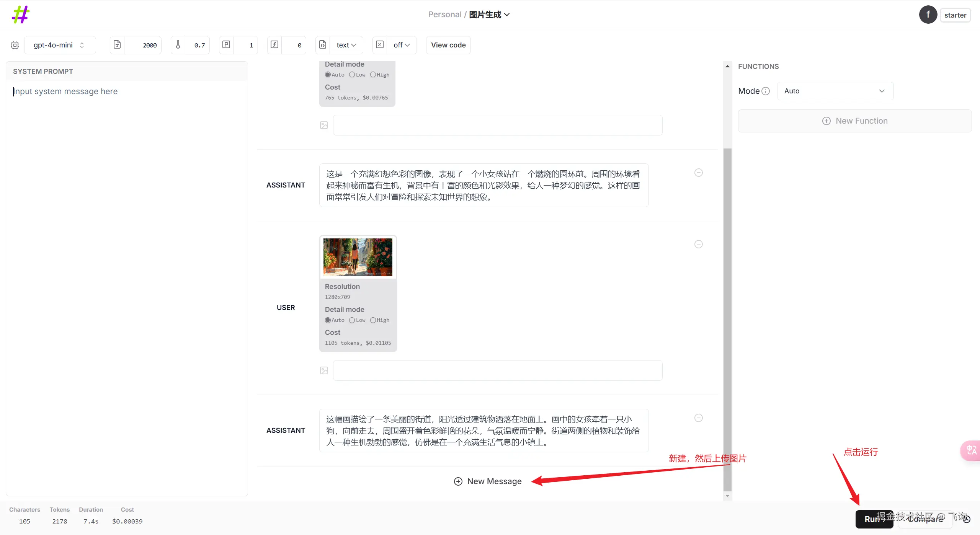Click the image upload icon under street photo
This screenshot has width=980, height=535.
tap(324, 370)
